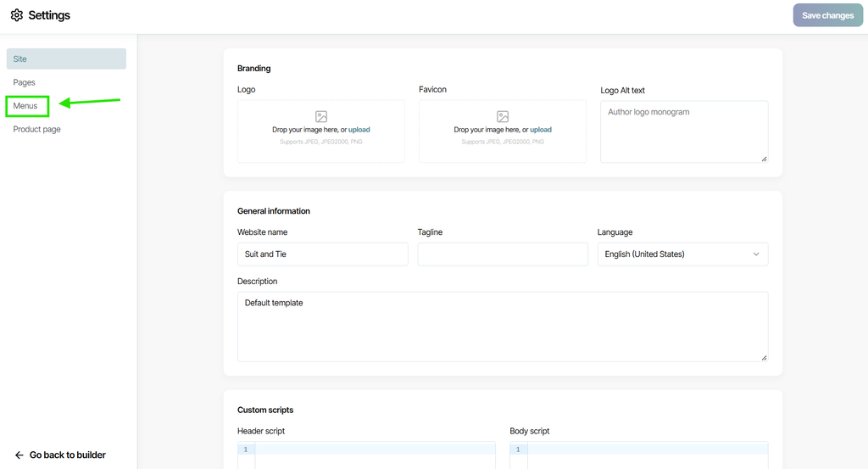Viewport: 868px width, 469px height.
Task: Click the Website name input field
Action: click(323, 254)
